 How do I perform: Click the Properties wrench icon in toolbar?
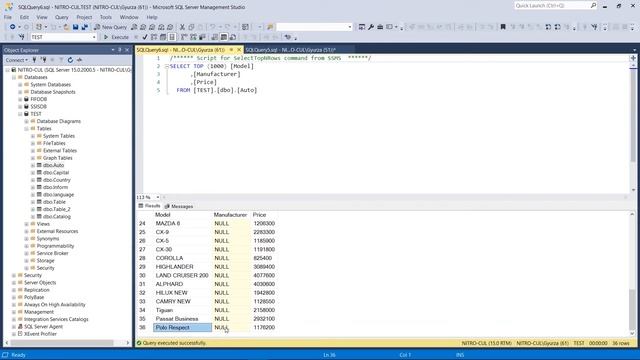371,27
